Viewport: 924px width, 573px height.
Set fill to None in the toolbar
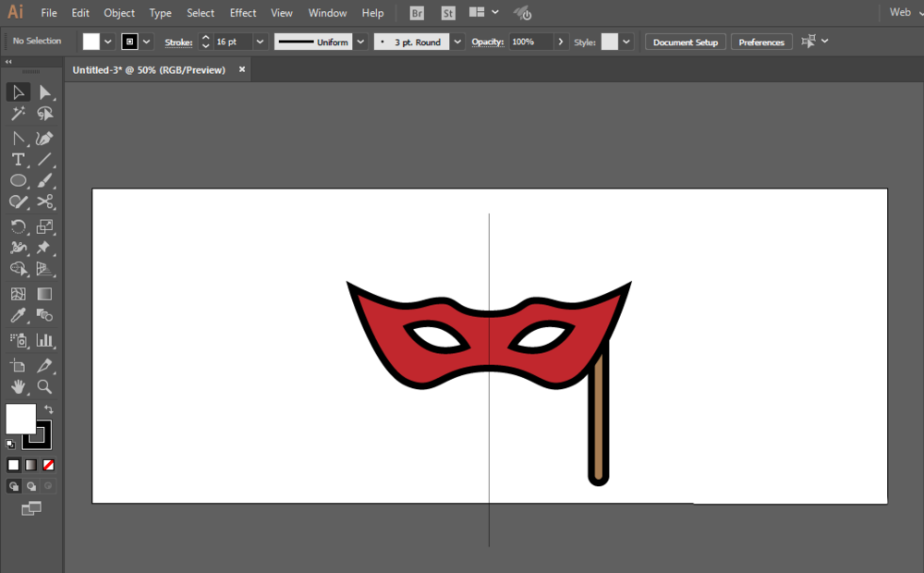pyautogui.click(x=48, y=465)
